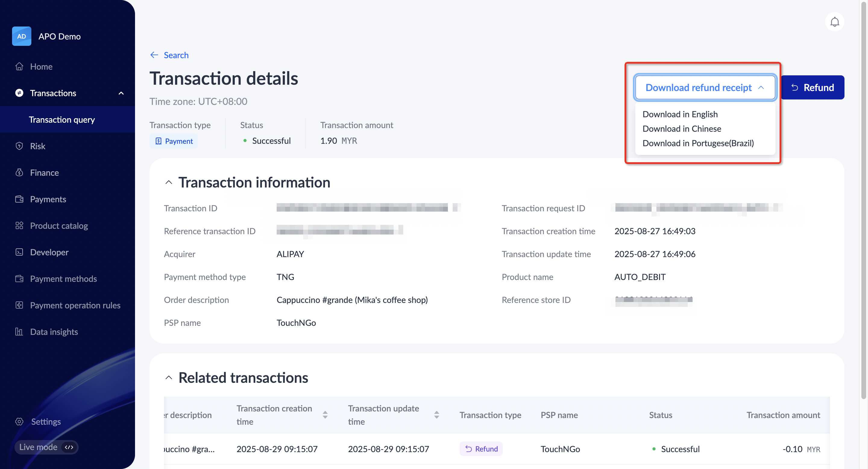Collapse the Transactions sidebar group
The height and width of the screenshot is (469, 868).
pos(121,93)
